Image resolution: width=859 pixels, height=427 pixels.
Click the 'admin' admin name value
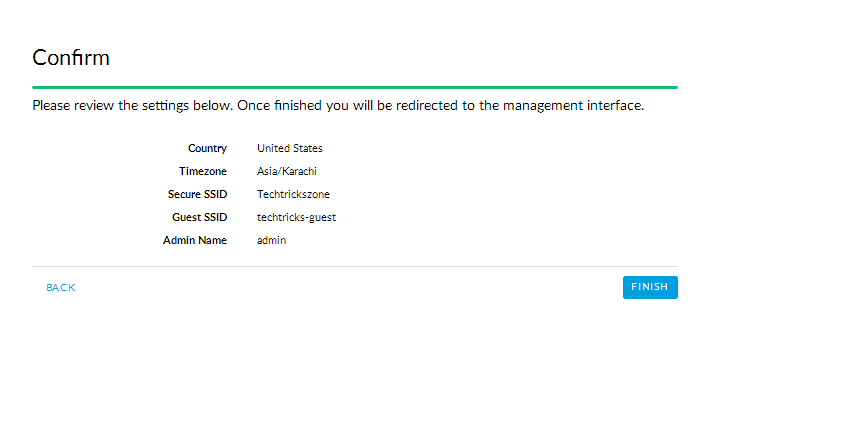pos(271,240)
